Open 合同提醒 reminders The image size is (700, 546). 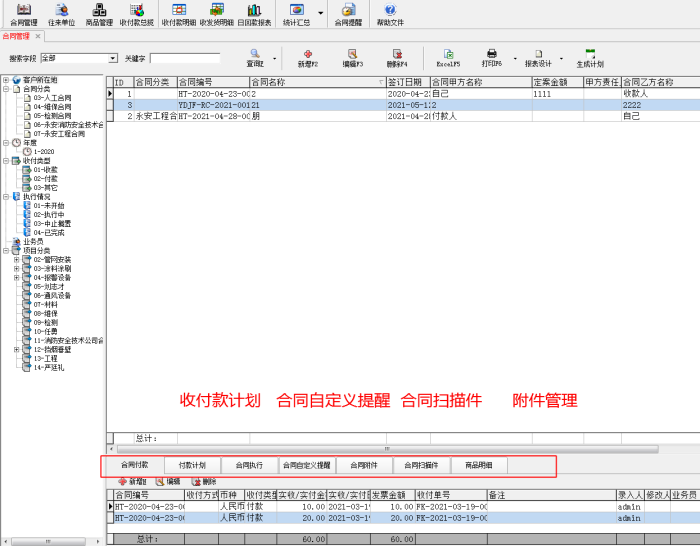tap(348, 13)
